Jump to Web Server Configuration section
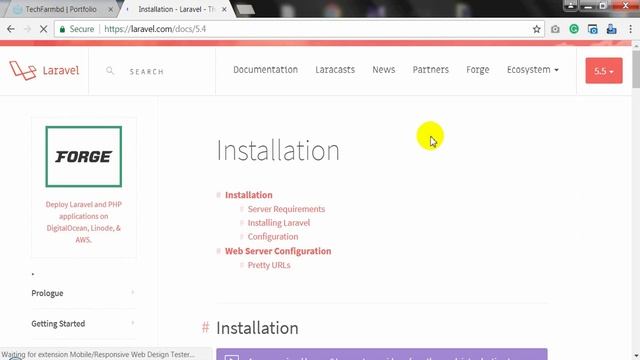Viewport: 640px width, 360px height. point(278,251)
